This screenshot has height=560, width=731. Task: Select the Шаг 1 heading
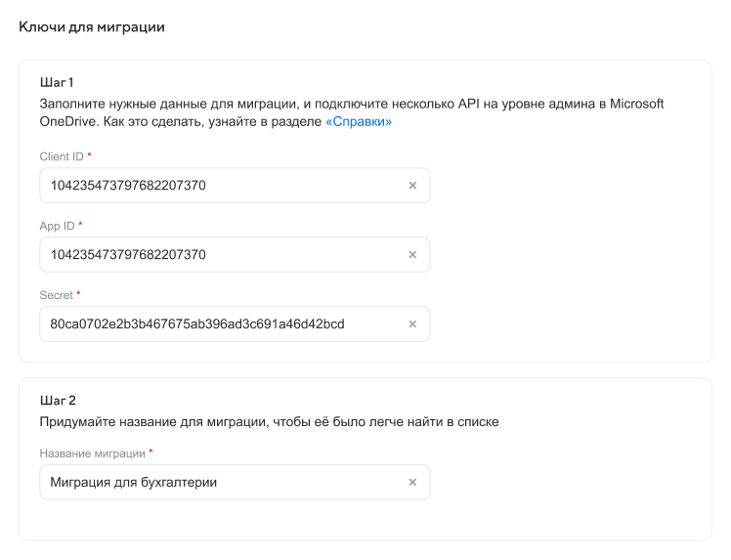coord(57,82)
